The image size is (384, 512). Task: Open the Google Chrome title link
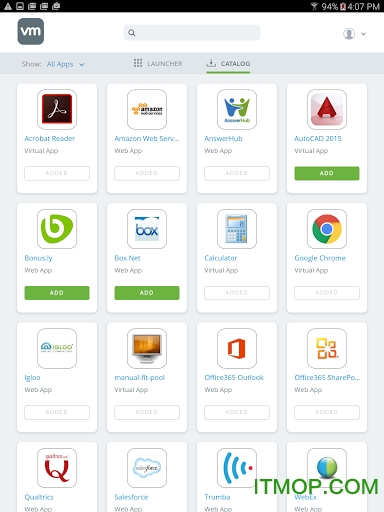pos(320,258)
